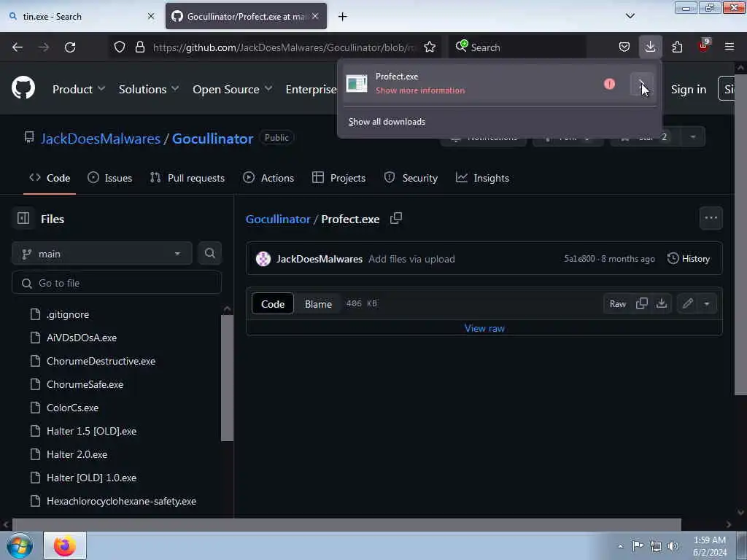Go to GitHub homepage via the Octocat logo
747x560 pixels.
pyautogui.click(x=23, y=88)
